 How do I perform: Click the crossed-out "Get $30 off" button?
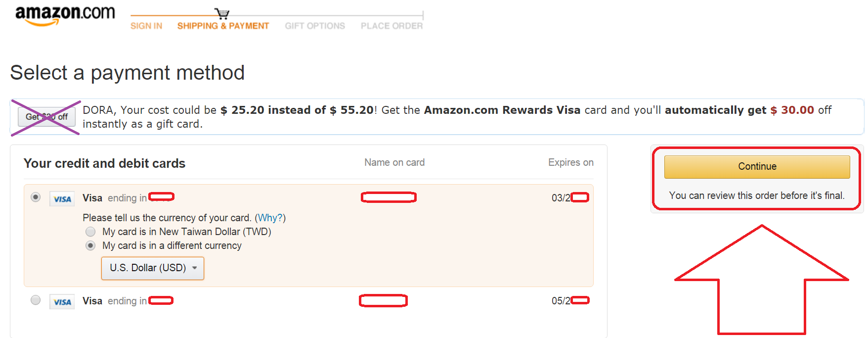pyautogui.click(x=46, y=117)
